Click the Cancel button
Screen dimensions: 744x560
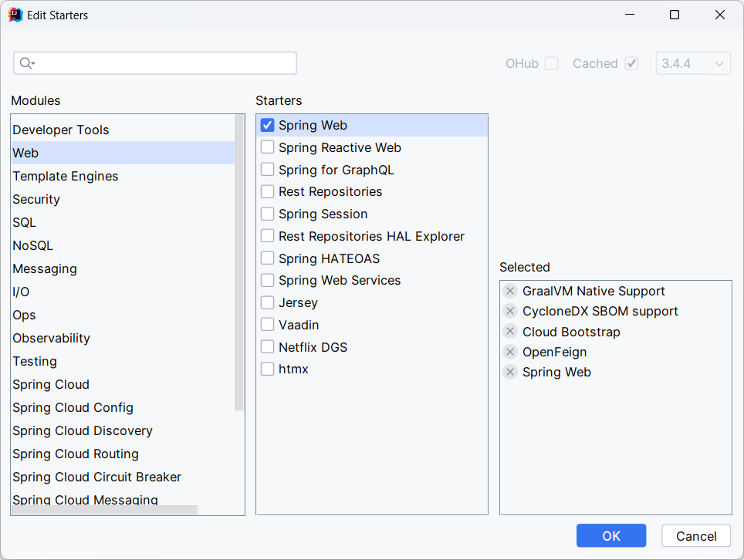pyautogui.click(x=696, y=536)
